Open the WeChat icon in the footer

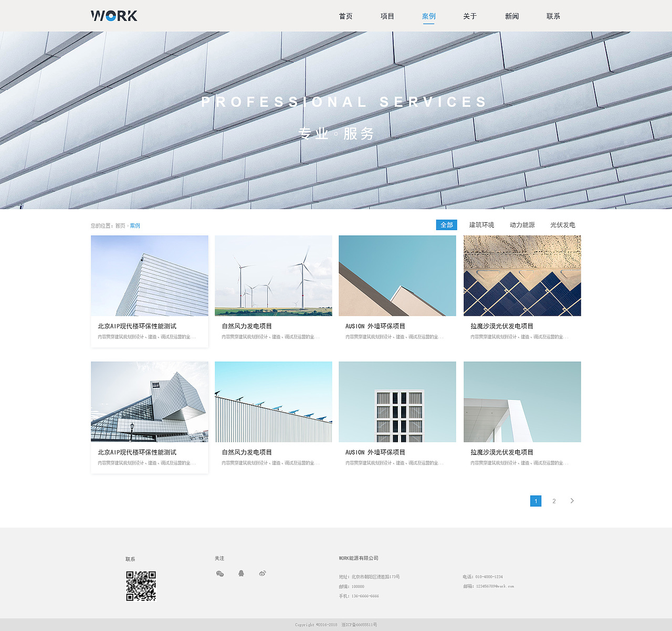click(x=220, y=573)
